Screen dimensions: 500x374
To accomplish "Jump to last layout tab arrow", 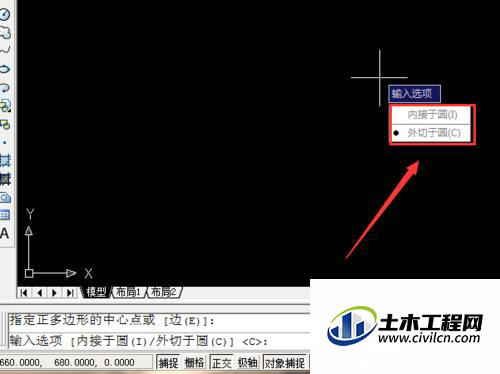I will coord(70,293).
